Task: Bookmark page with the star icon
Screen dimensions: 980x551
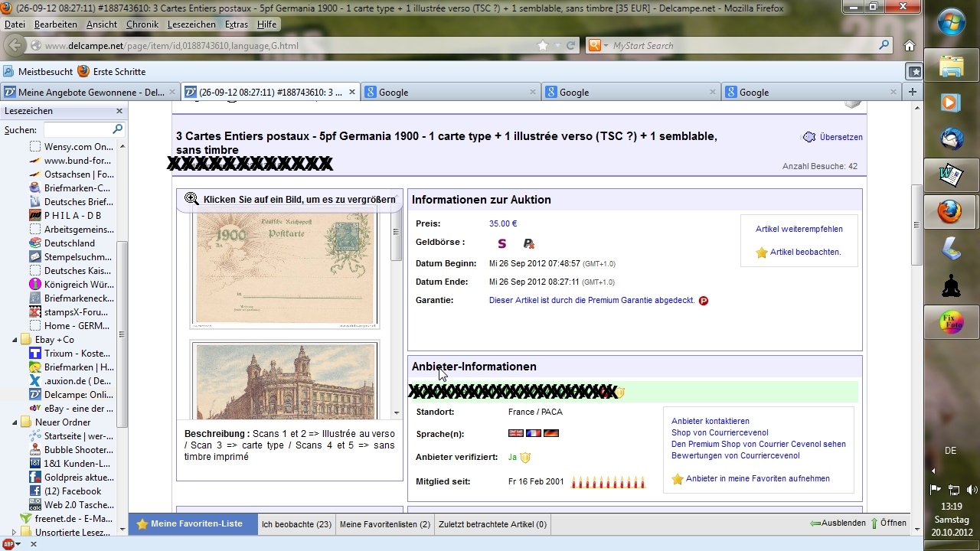Action: 543,46
